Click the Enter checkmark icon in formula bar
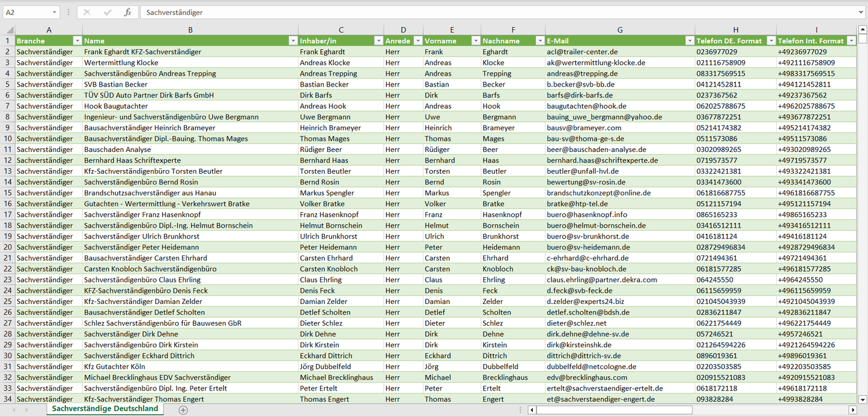Screen dimensions: 868x417 point(108,12)
